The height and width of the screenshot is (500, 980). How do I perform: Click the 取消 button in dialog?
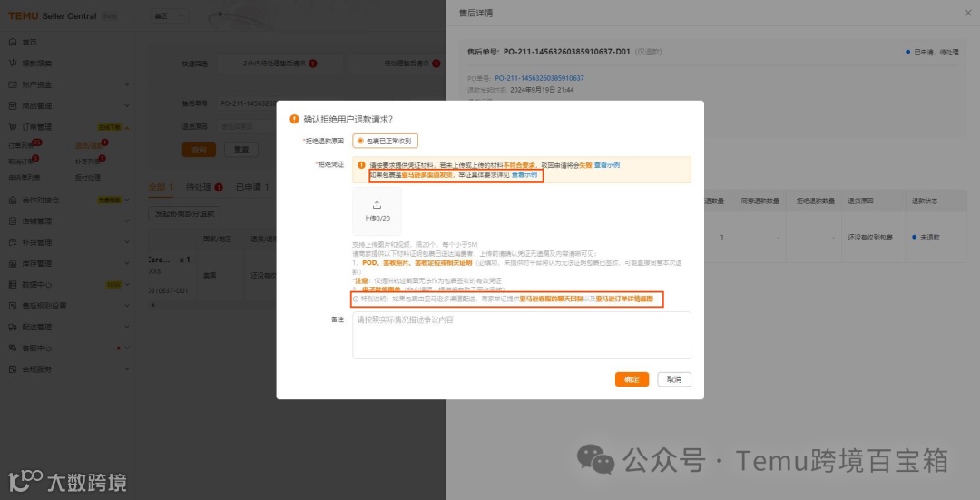point(674,379)
